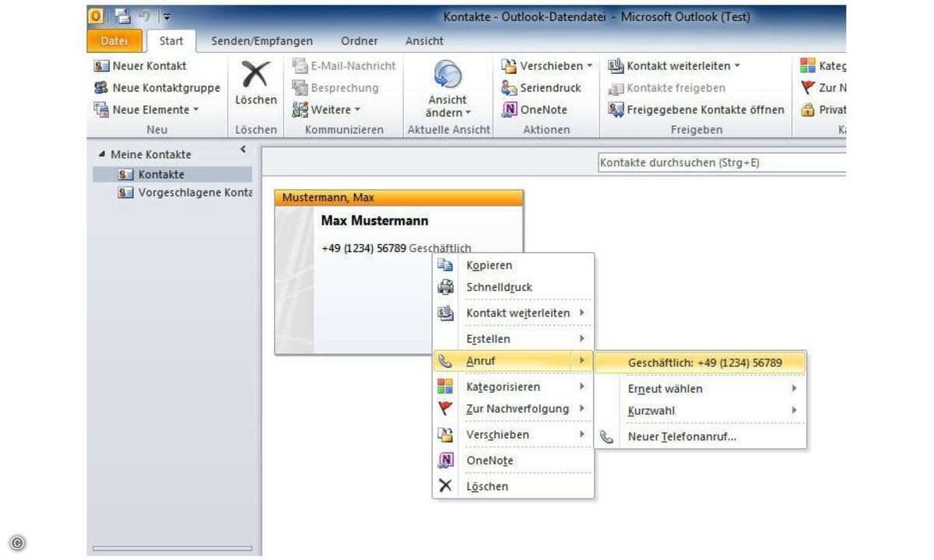Open the Quick Access Toolbar customize arrow
This screenshot has height=560, width=934.
(x=167, y=16)
